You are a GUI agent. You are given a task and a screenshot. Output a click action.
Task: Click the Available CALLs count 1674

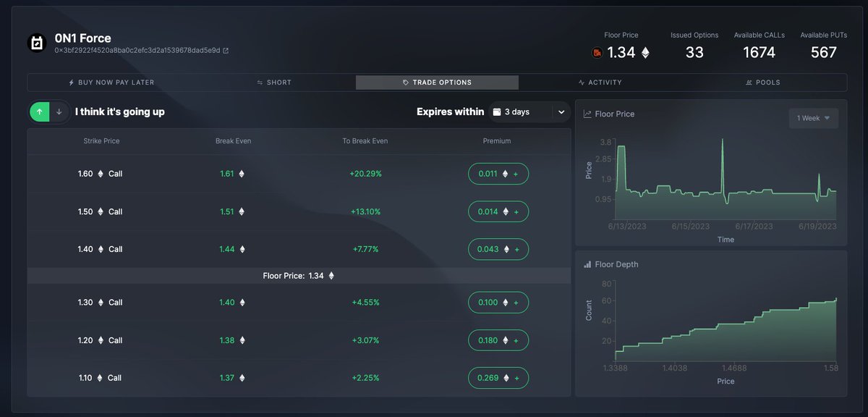coord(759,53)
